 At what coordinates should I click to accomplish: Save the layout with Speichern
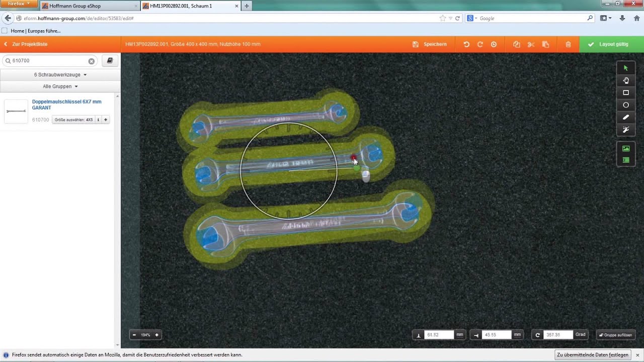click(430, 44)
